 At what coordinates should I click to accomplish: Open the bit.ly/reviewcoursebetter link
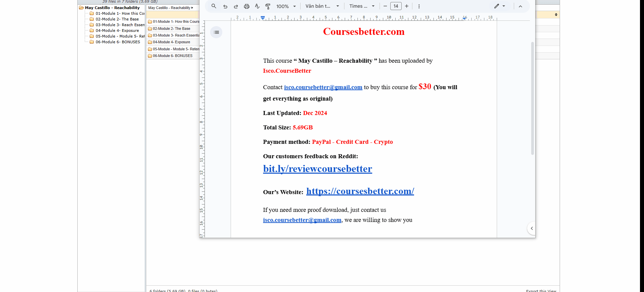click(x=317, y=169)
